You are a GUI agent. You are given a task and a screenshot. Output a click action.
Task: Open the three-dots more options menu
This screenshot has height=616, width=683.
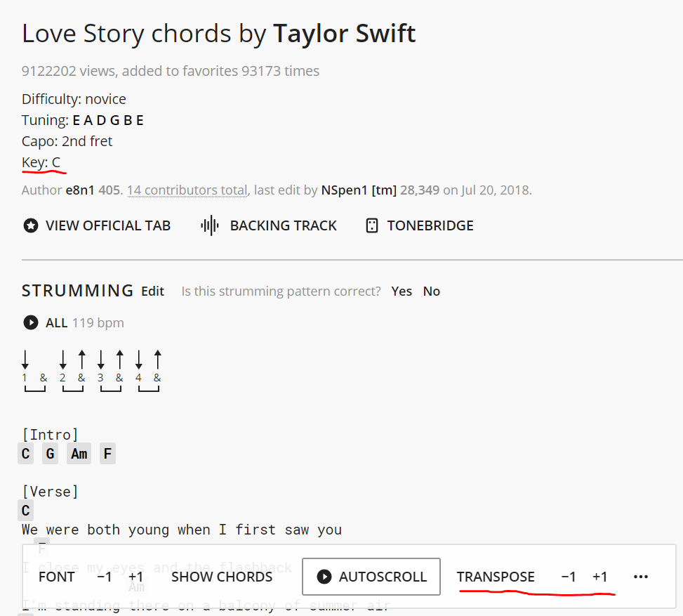click(640, 577)
